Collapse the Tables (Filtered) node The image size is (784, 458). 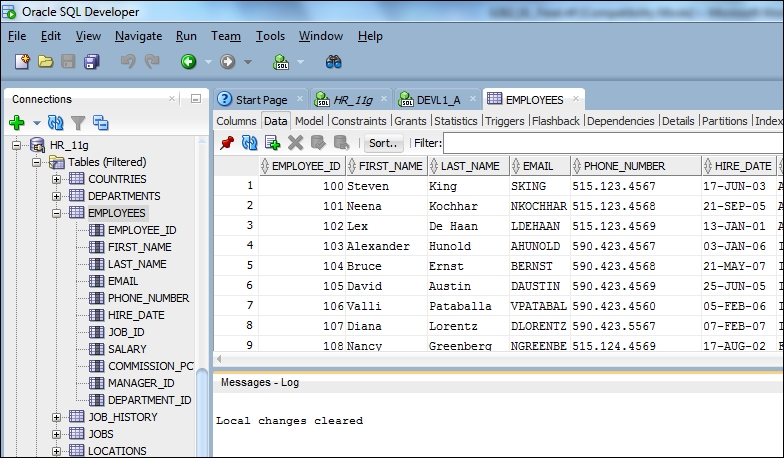(x=36, y=162)
